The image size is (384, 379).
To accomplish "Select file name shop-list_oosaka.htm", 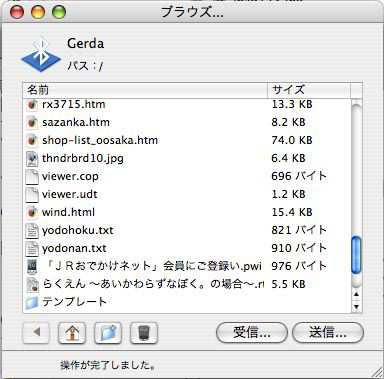I will [100, 140].
